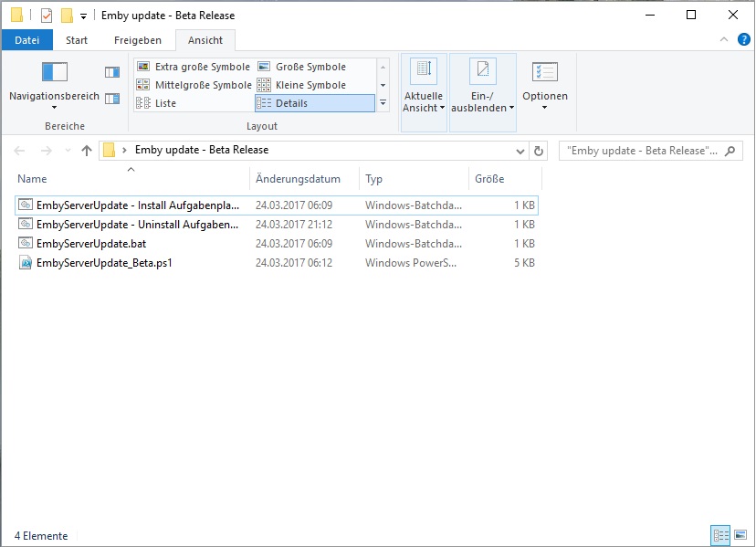Click the Uninstall Aufgaben batch file icon

click(26, 224)
